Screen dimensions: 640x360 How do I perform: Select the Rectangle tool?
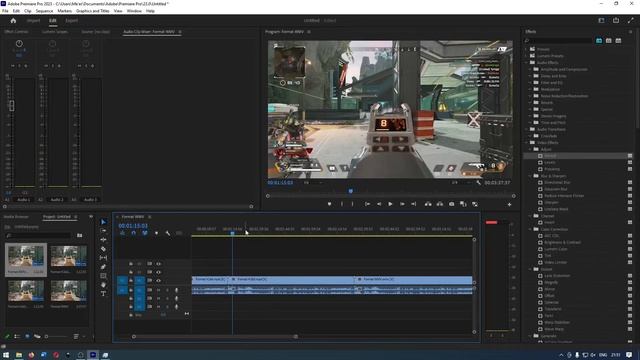pos(103,276)
